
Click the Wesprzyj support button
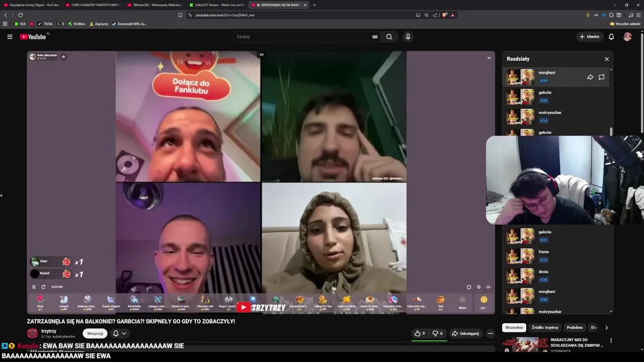click(x=95, y=333)
